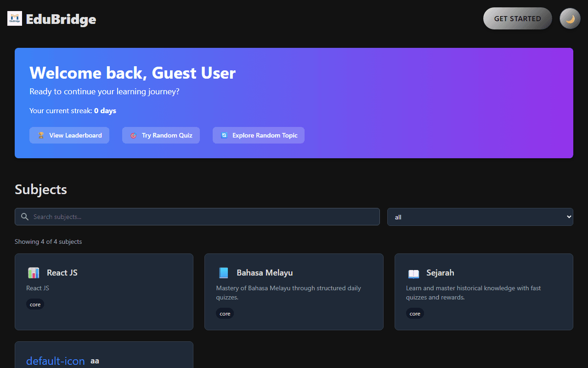The image size is (588, 368).
Task: Toggle dark mode with the moon button
Action: [x=570, y=19]
